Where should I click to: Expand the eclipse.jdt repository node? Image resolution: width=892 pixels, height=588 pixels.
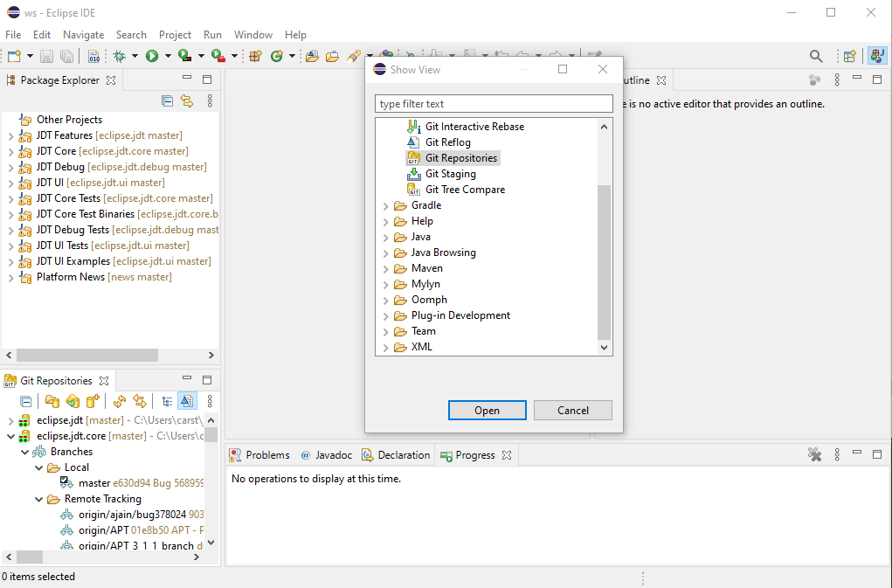pos(10,421)
